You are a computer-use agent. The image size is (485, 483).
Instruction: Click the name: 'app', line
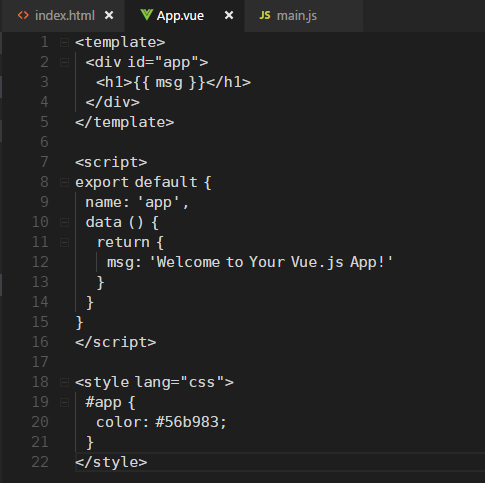137,202
